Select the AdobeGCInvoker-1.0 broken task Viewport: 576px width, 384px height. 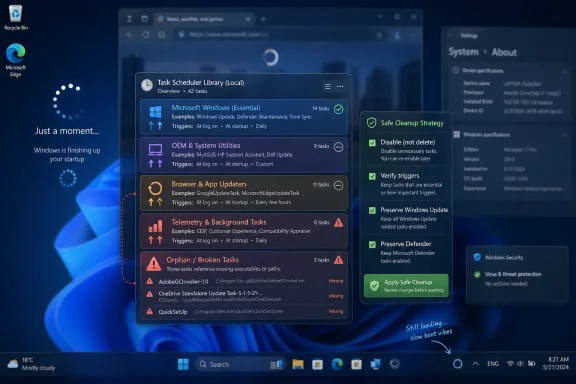[244, 281]
